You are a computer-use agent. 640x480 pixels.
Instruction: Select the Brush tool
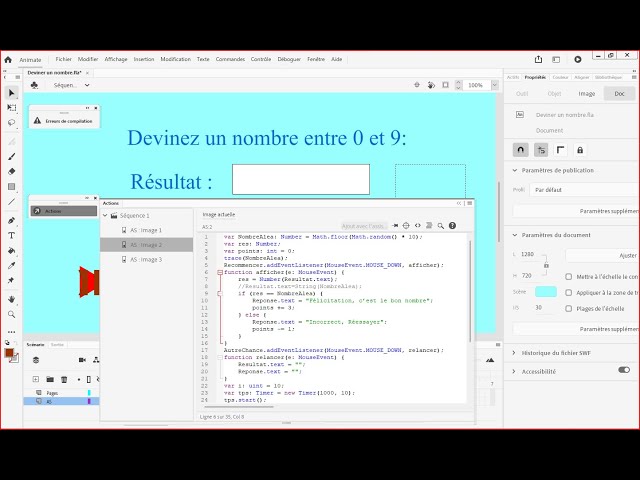pos(11,156)
